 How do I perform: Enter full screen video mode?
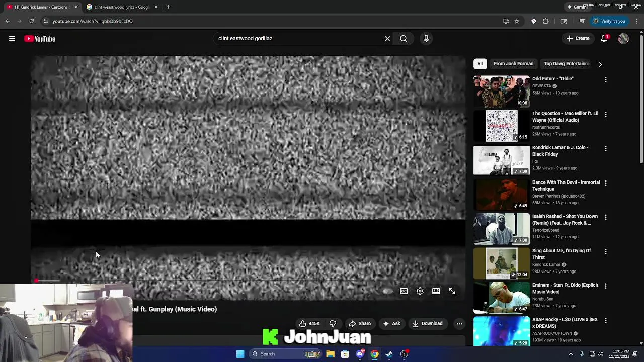[x=452, y=291]
